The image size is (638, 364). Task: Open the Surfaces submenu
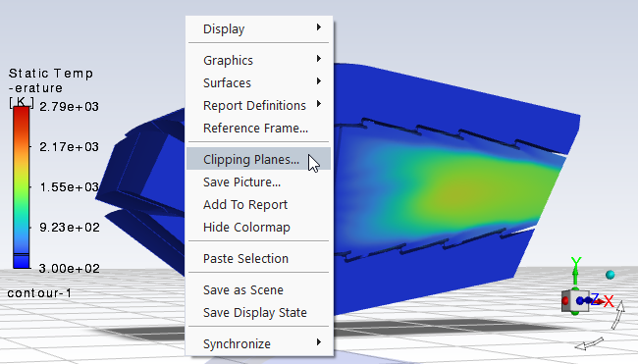(259, 82)
